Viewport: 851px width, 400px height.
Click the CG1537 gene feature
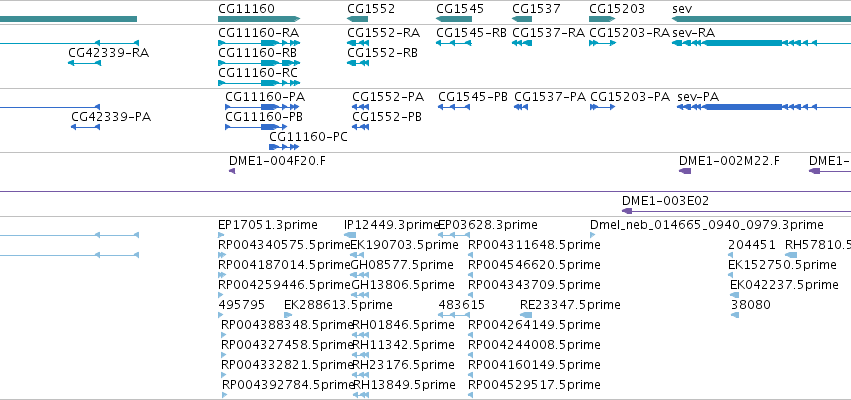tap(522, 19)
